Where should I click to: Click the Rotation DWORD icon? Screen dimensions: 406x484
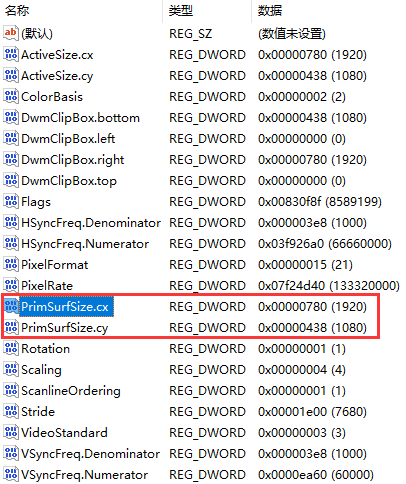pyautogui.click(x=11, y=348)
